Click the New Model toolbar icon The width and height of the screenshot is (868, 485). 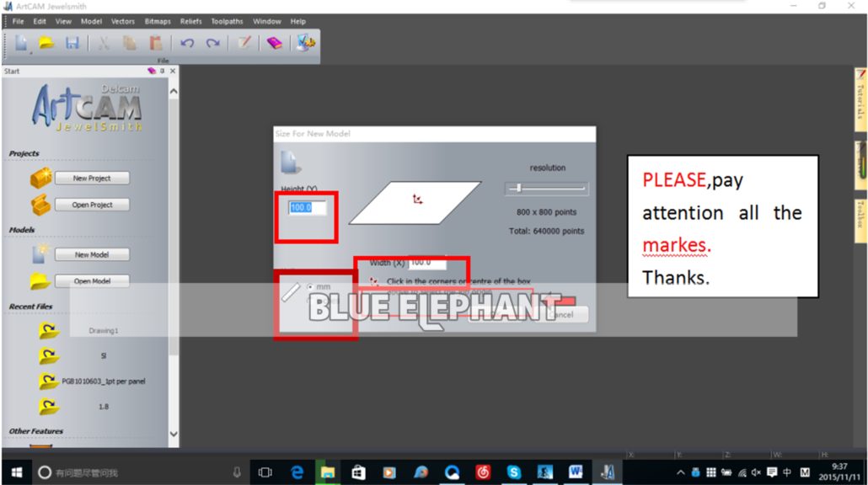(x=21, y=43)
